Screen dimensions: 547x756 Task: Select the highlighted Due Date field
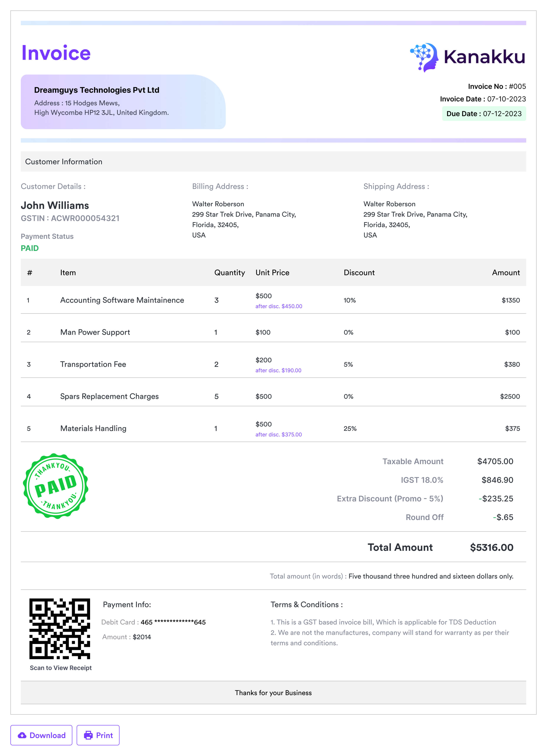(484, 113)
